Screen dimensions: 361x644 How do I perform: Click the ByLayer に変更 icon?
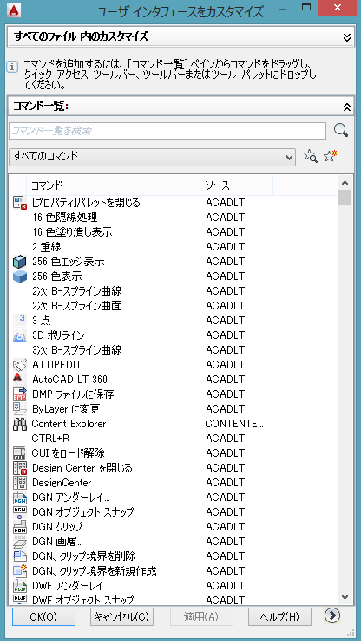[x=20, y=409]
